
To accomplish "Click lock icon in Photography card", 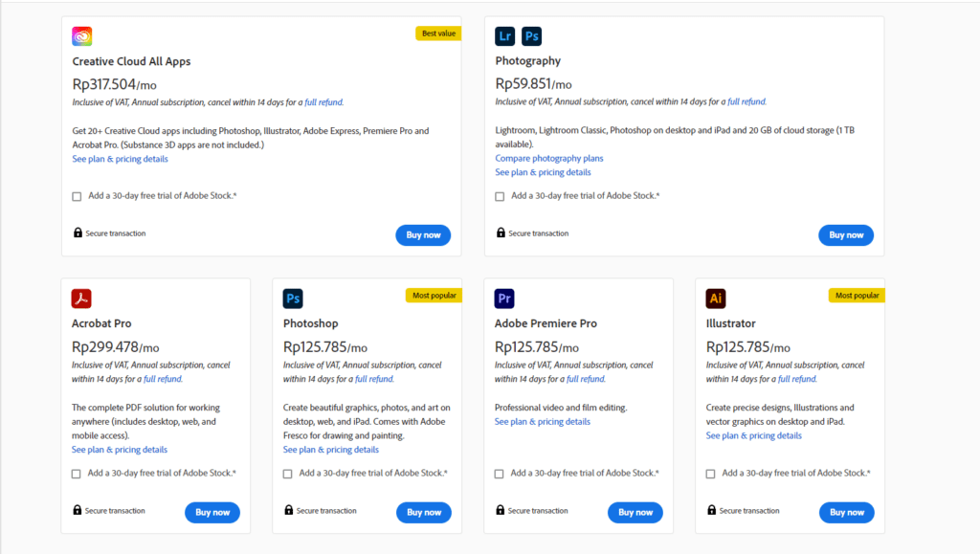I will 501,233.
